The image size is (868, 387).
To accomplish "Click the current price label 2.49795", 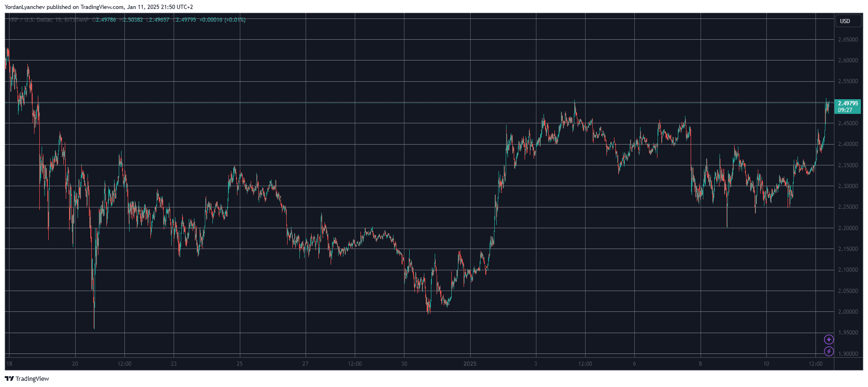I will pos(848,103).
